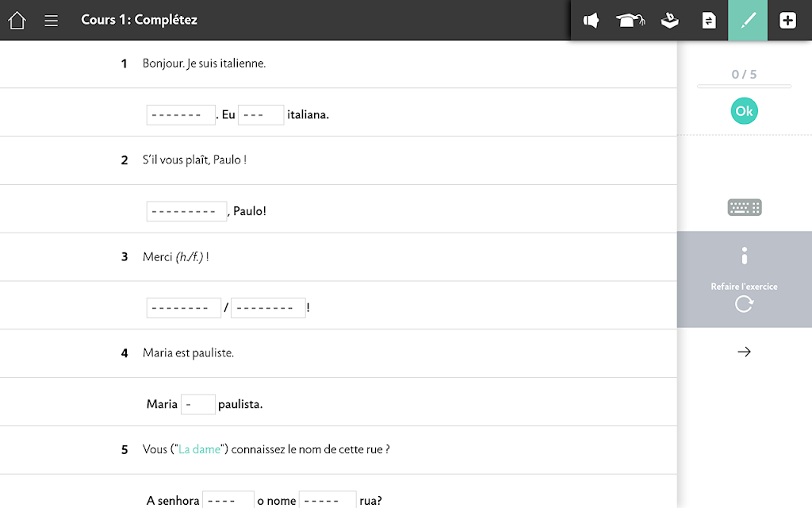Open the La dame link
812x508 pixels.
tap(199, 449)
